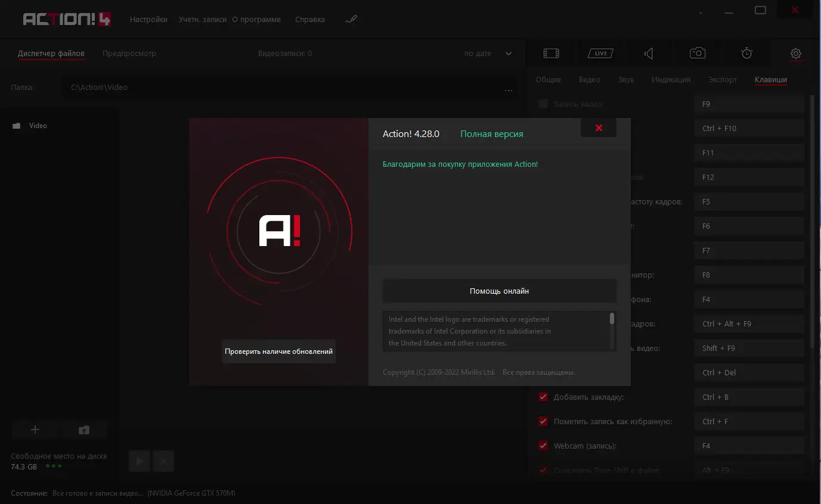Screen dimensions: 821x504
Task: Click the Copyright Mirillis Ltd. text
Action: tap(439, 372)
